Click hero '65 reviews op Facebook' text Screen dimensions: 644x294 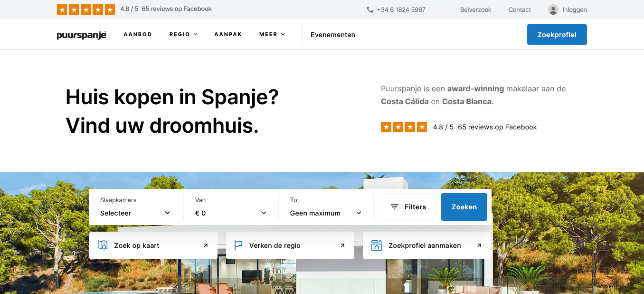coord(497,127)
